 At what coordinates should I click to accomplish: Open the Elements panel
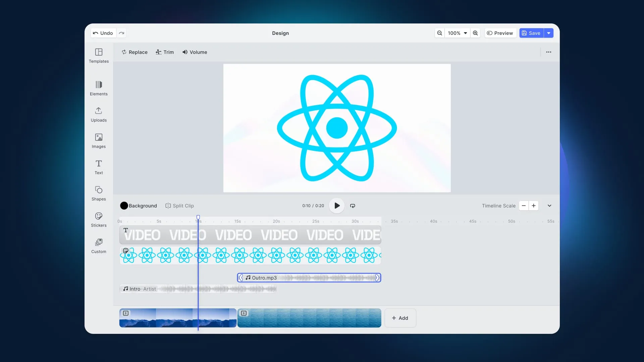pos(99,88)
